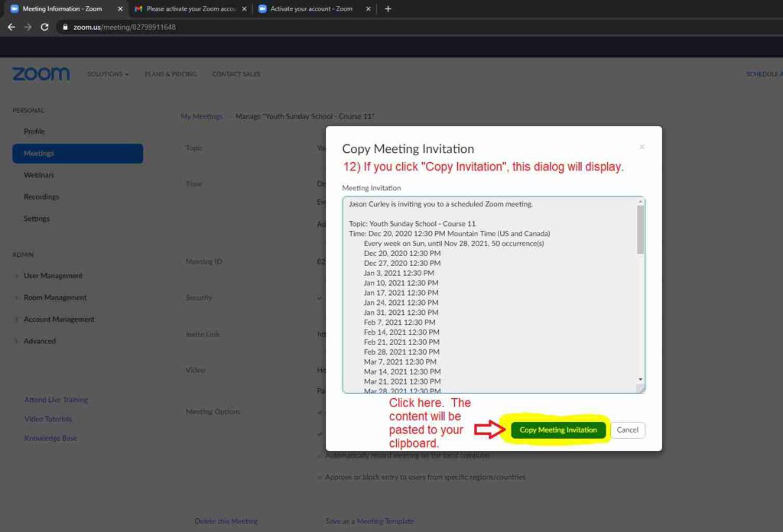Click the browser forward arrow
This screenshot has height=532, width=783.
pyautogui.click(x=28, y=27)
